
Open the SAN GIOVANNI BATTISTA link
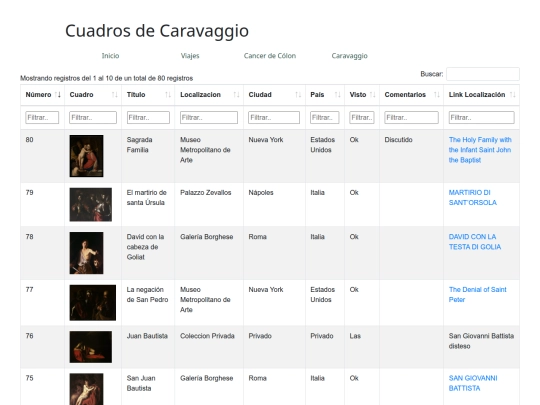[473, 383]
